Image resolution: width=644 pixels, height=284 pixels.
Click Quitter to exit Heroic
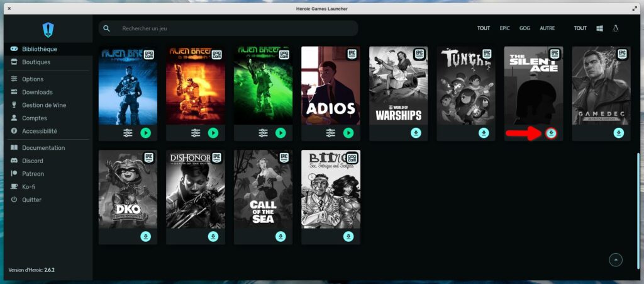pos(31,200)
